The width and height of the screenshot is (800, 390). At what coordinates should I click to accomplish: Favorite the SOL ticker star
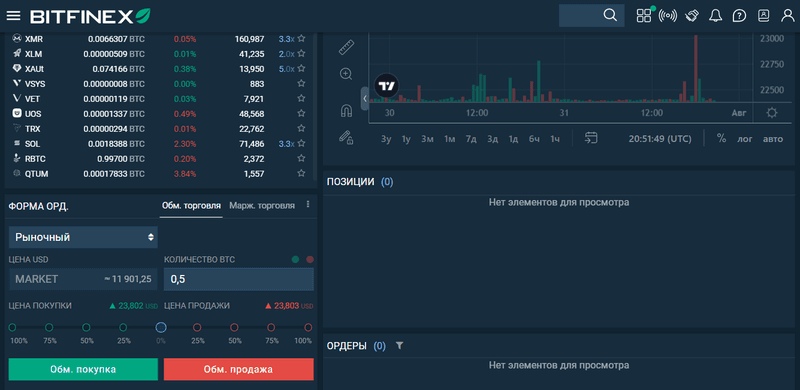click(302, 144)
